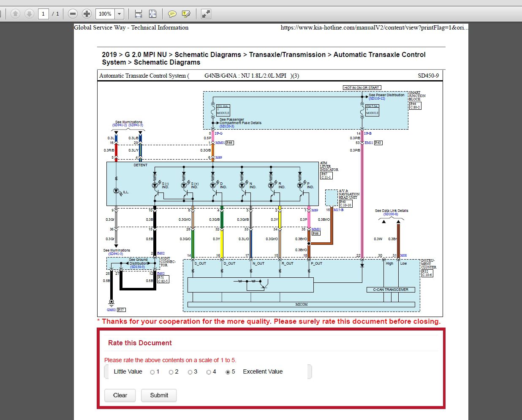Click the 'EM11' connector label
522x420 pixels.
point(369,143)
